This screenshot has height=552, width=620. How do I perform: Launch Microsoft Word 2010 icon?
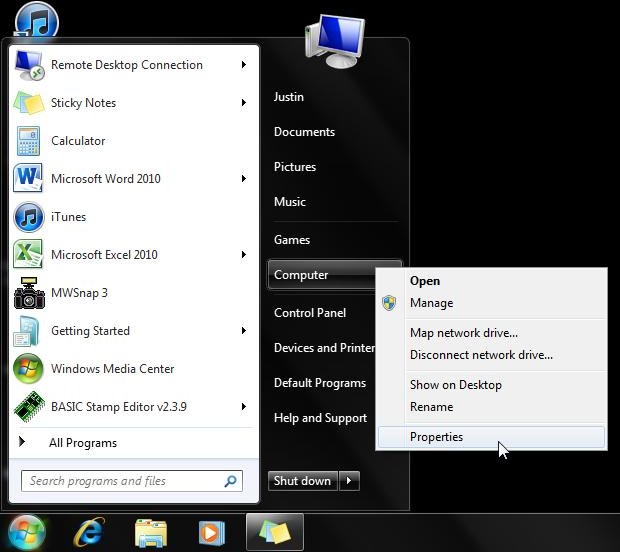pyautogui.click(x=28, y=178)
